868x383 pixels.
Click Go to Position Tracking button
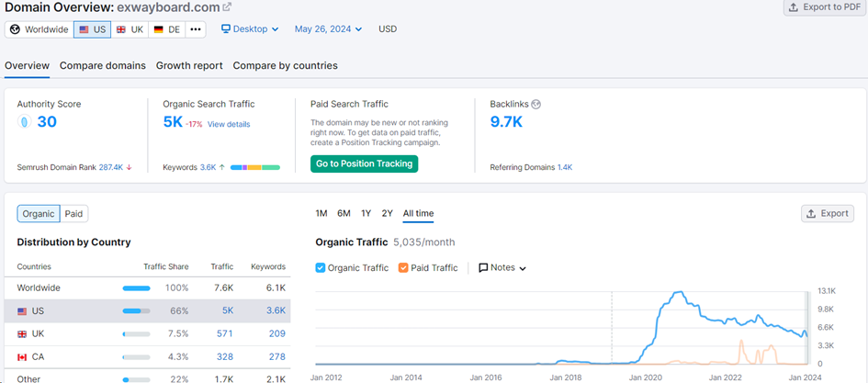364,163
